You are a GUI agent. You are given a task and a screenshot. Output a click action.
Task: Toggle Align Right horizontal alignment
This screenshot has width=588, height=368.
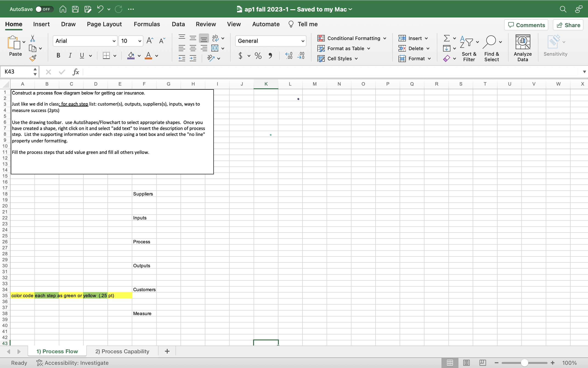click(x=204, y=48)
